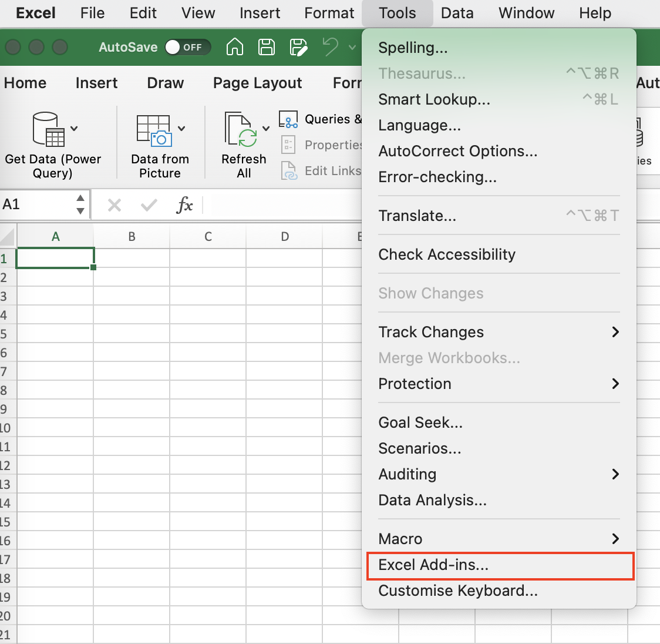
Task: Select column C header
Action: pos(208,237)
